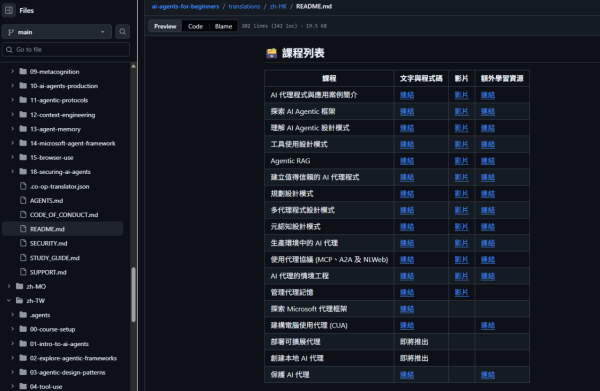
Task: Open 影片 link for 使用代理協議 row
Action: click(x=461, y=259)
